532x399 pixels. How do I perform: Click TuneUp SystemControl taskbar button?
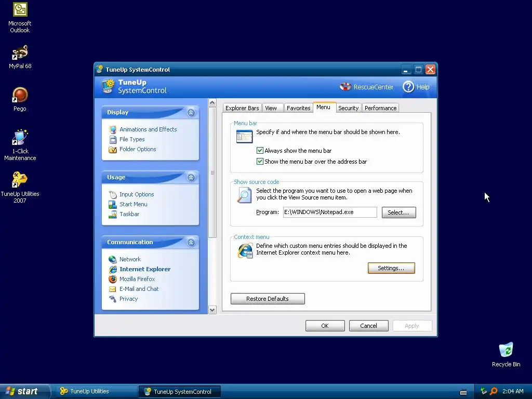[x=180, y=392]
